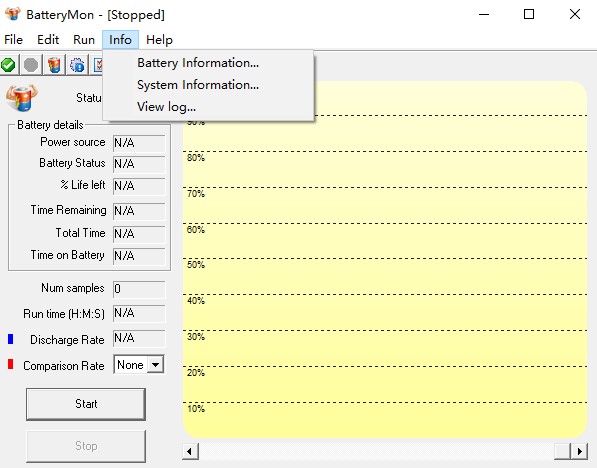Screen dimensions: 597x468
Task: Click the Num samples label text
Action: coord(73,288)
